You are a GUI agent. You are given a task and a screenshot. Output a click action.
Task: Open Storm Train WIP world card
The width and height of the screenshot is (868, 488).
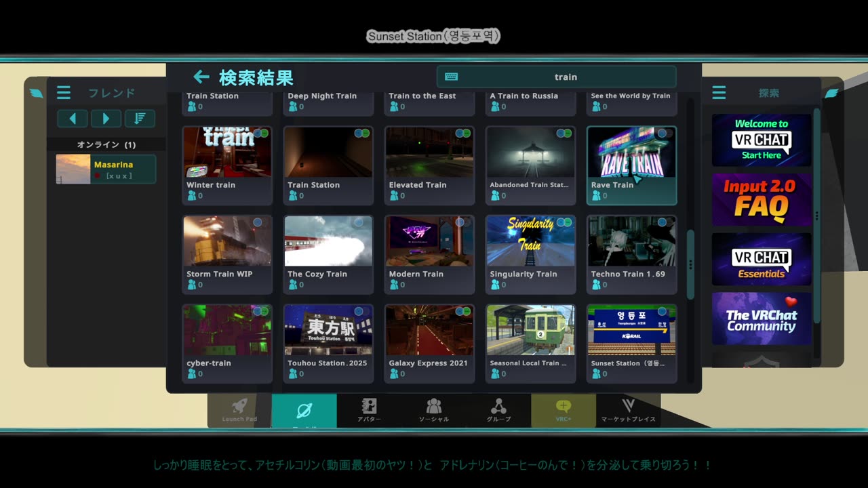227,255
